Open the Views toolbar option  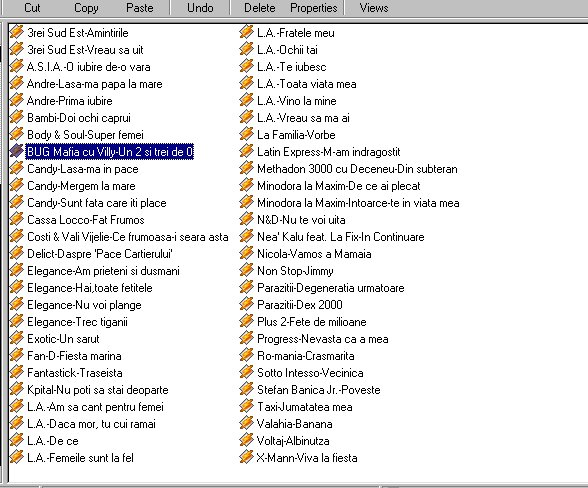point(374,8)
